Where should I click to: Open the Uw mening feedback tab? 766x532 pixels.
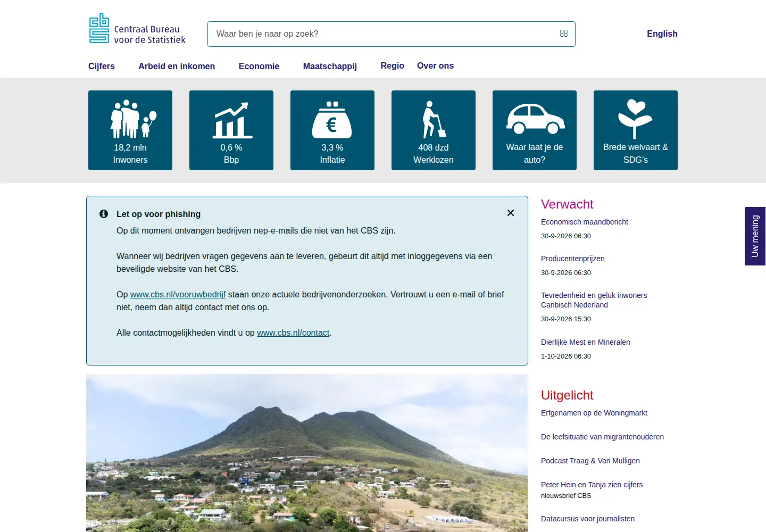tap(755, 236)
